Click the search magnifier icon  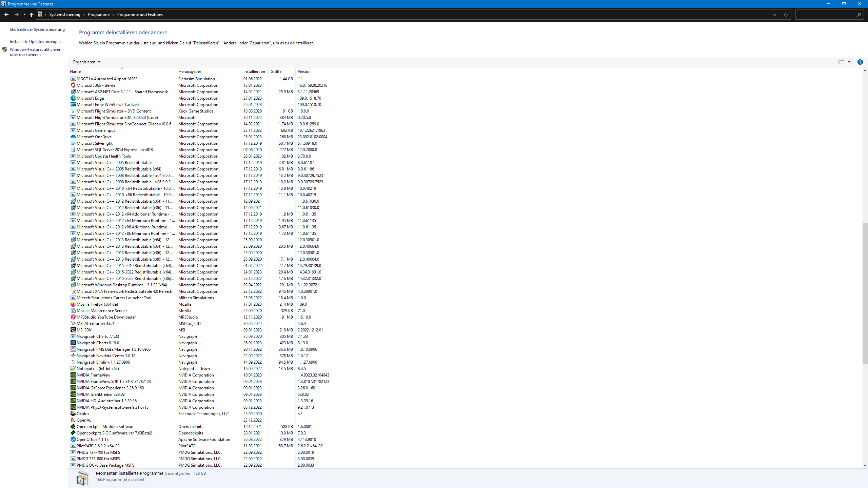[859, 14]
